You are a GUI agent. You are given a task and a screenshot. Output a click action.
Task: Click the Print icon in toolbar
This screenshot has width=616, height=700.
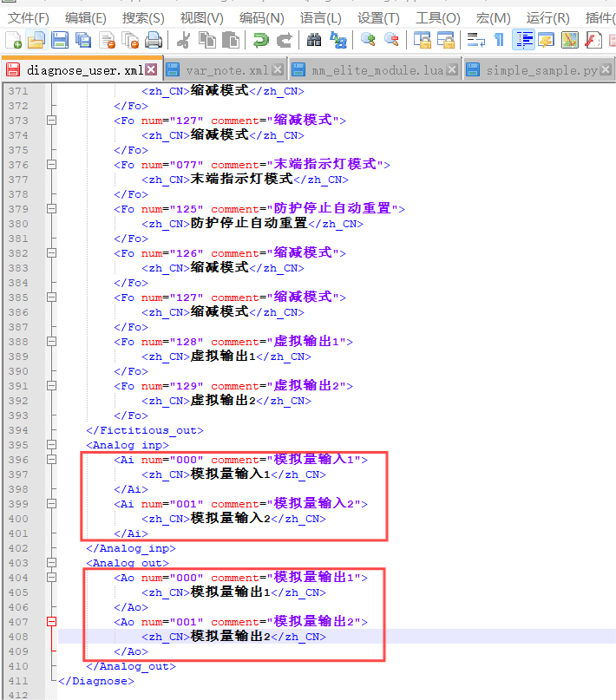point(154,40)
